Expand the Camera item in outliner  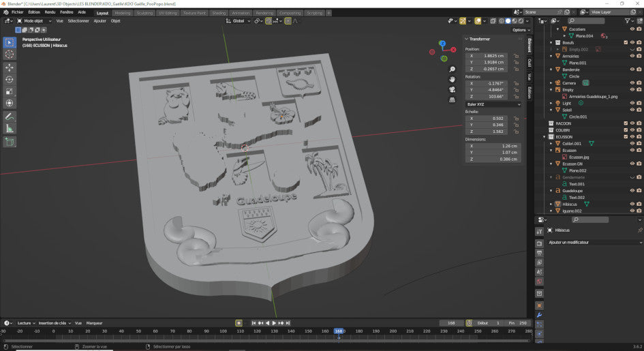coord(551,83)
